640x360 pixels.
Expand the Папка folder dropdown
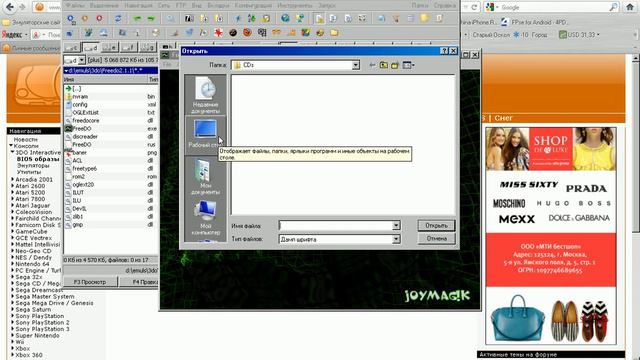click(x=356, y=65)
